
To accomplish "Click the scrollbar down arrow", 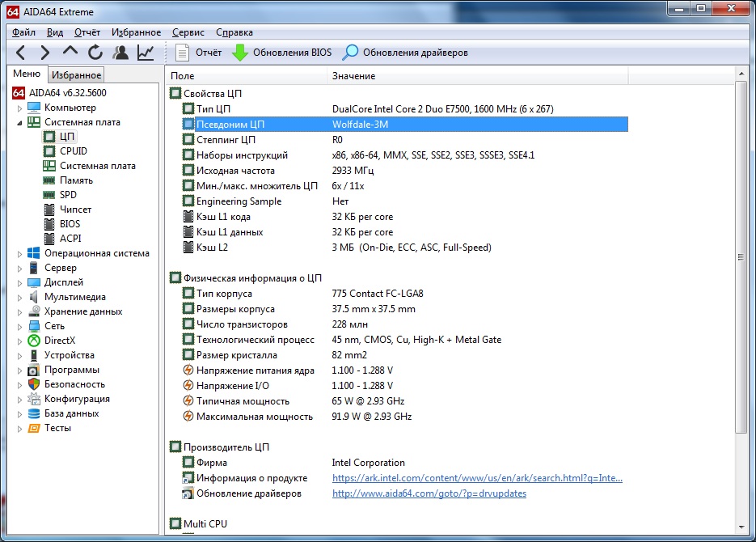I will point(741,527).
